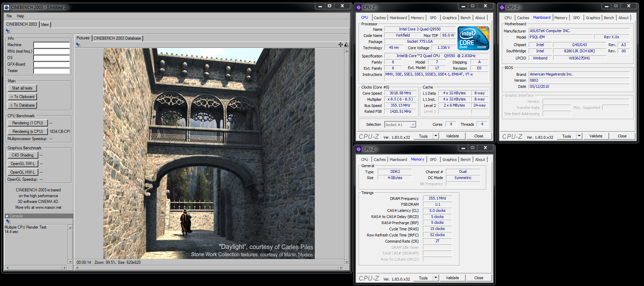Click the title bar icon of the Memory CPU-Z window

point(359,149)
